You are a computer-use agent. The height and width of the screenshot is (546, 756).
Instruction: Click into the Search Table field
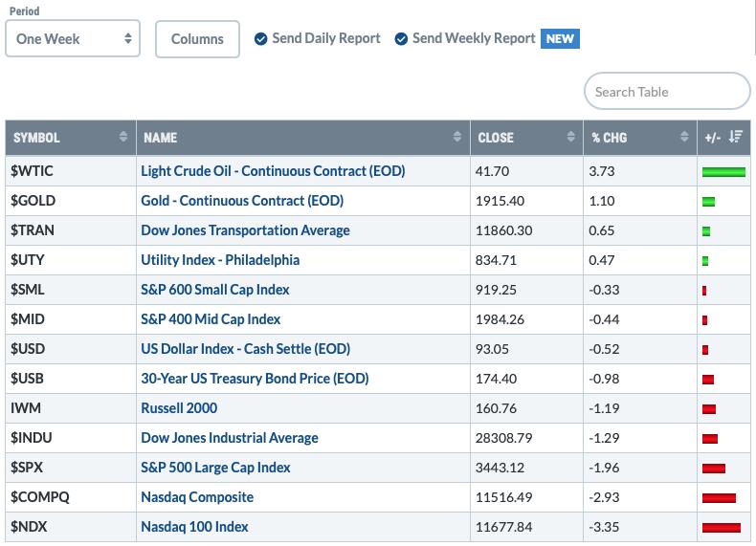(x=667, y=91)
